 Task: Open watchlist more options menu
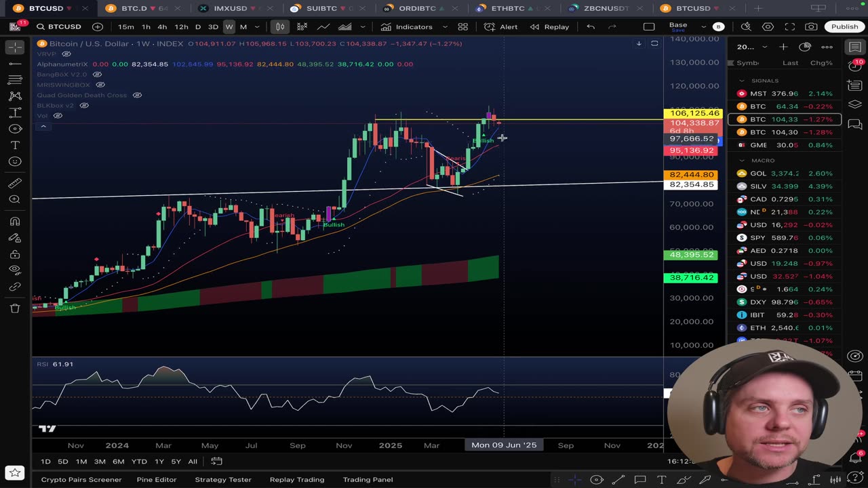[827, 47]
